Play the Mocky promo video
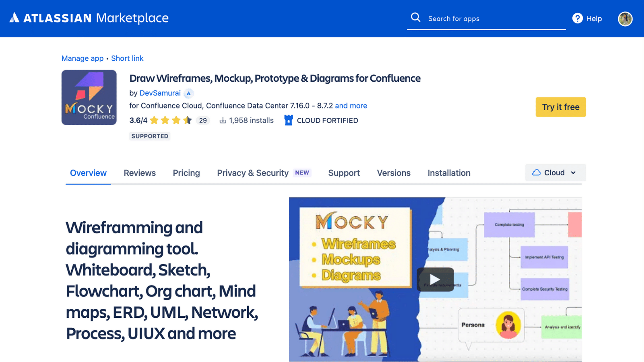Image resolution: width=644 pixels, height=362 pixels. click(x=435, y=279)
